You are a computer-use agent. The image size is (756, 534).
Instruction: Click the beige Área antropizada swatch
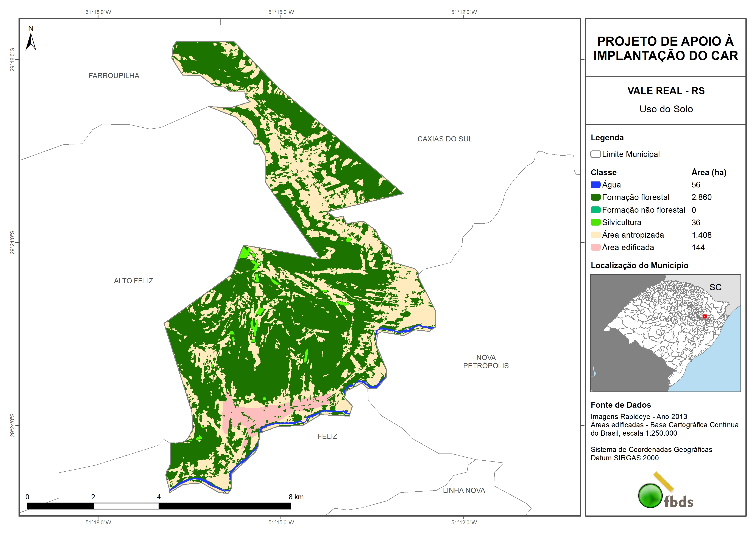595,235
